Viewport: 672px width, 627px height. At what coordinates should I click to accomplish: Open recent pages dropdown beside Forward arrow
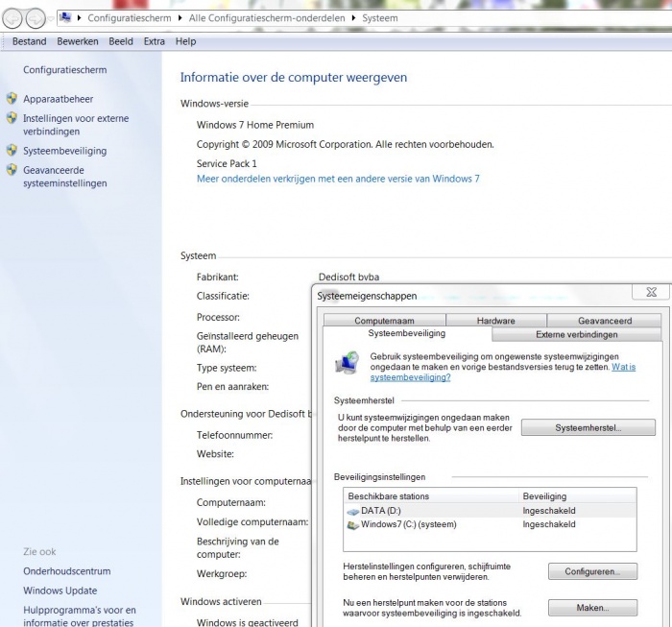(x=51, y=19)
